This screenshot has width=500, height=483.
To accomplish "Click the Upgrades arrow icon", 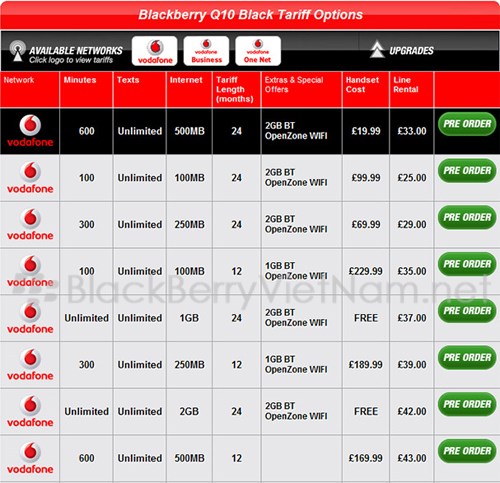I will tap(377, 49).
